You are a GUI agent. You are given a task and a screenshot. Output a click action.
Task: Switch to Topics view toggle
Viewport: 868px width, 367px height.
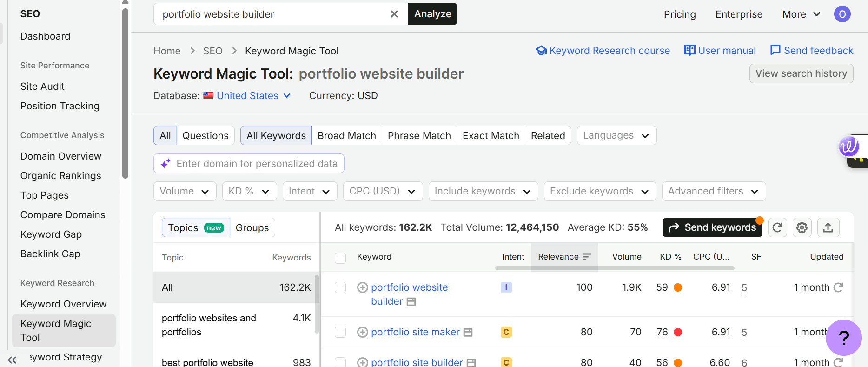196,227
